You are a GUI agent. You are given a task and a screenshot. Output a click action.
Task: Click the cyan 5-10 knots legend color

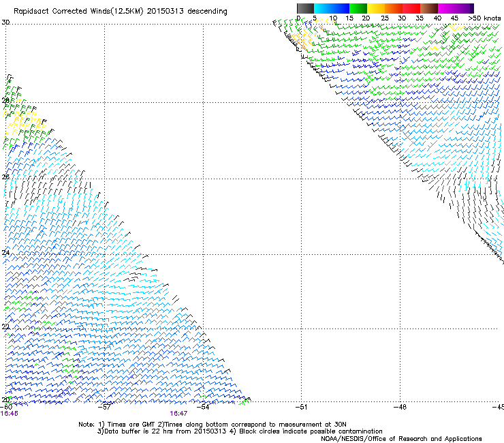(x=323, y=8)
